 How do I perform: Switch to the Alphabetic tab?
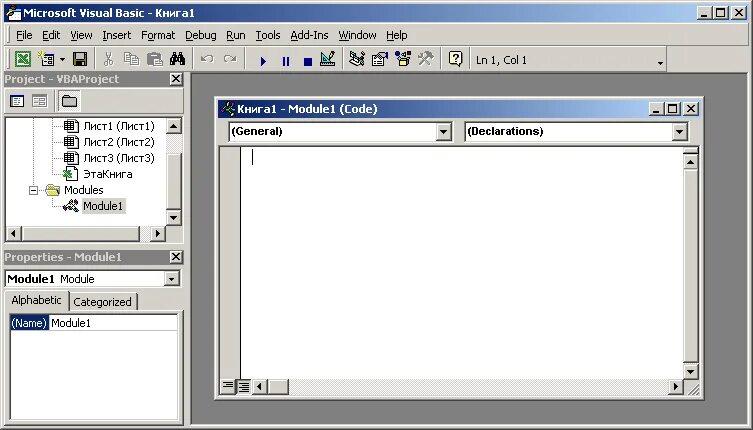pyautogui.click(x=36, y=300)
